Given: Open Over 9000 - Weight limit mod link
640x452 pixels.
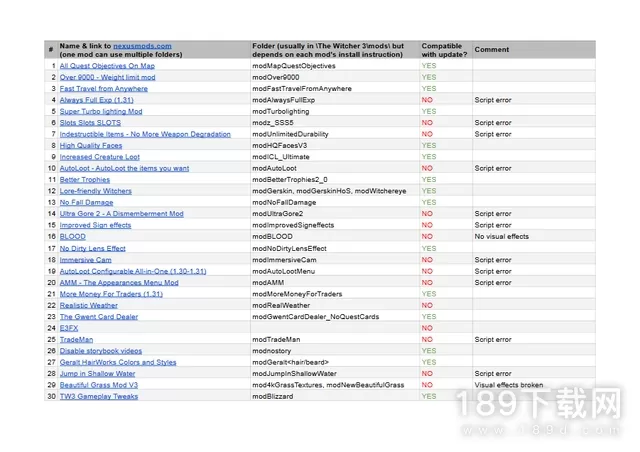Looking at the screenshot, I should [x=107, y=77].
